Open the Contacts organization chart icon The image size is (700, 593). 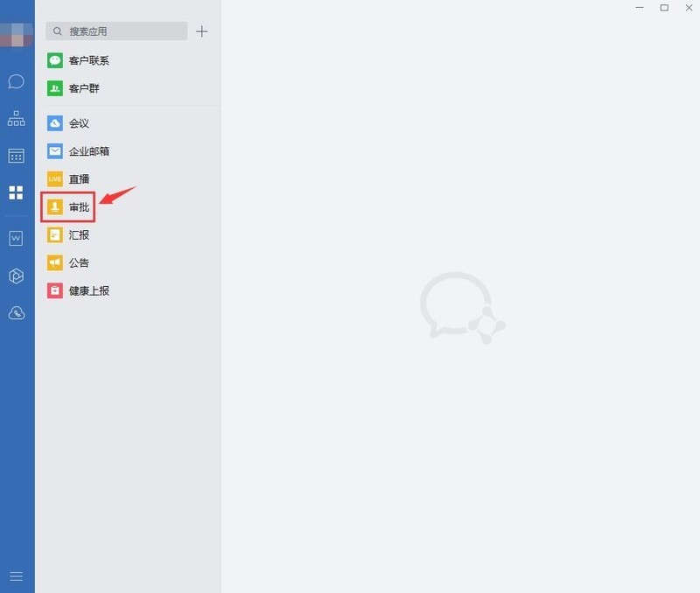(16, 118)
